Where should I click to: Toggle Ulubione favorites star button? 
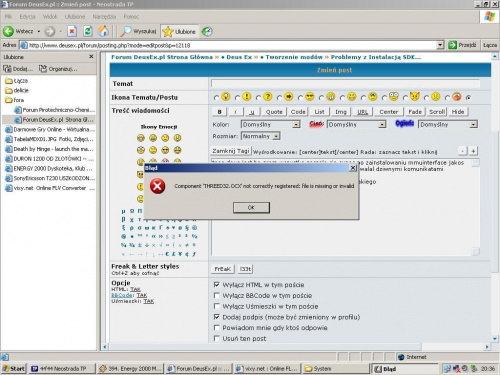tap(179, 31)
